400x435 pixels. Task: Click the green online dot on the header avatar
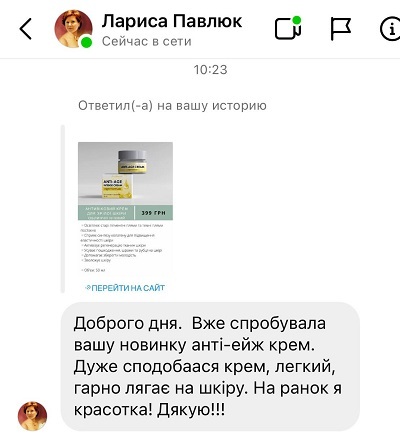87,42
